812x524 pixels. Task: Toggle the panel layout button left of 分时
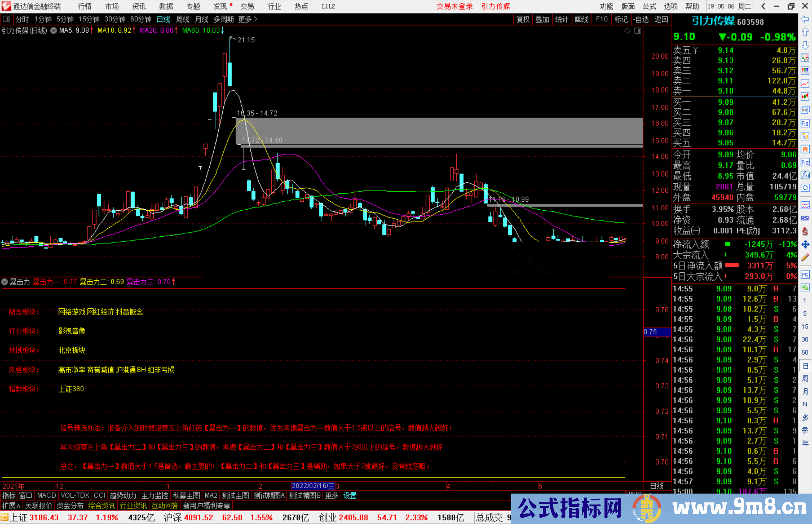coord(6,19)
